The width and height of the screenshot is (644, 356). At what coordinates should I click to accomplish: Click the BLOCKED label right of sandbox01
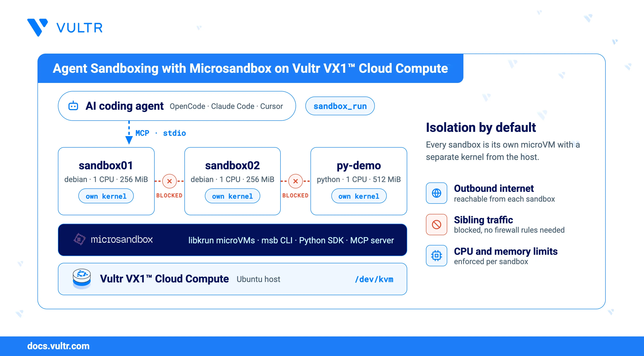(169, 195)
